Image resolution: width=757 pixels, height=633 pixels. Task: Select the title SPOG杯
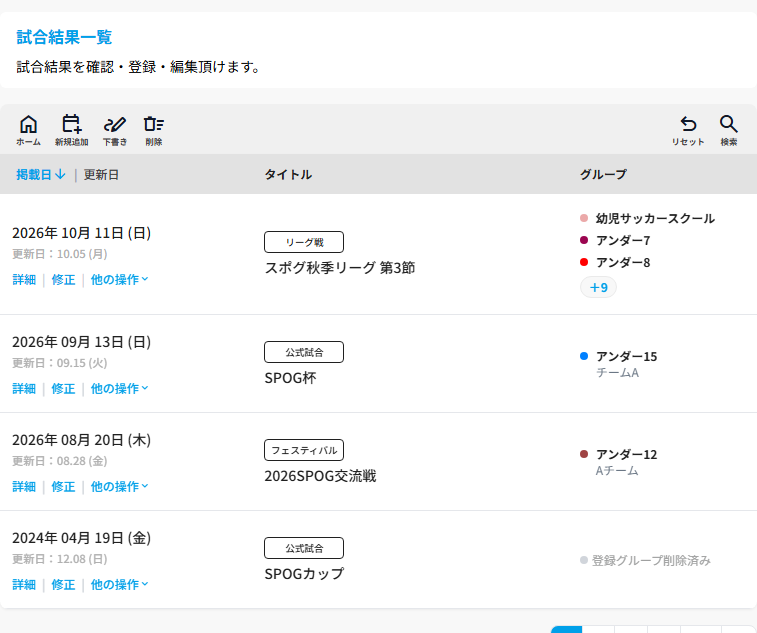(x=291, y=378)
